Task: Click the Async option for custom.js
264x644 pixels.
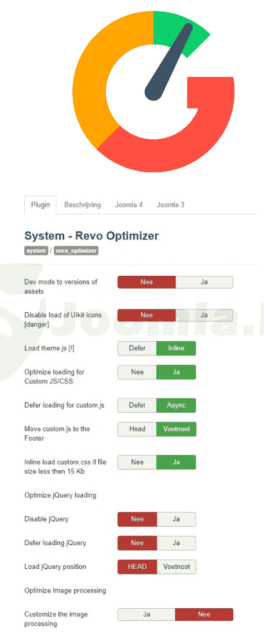Action: click(177, 405)
